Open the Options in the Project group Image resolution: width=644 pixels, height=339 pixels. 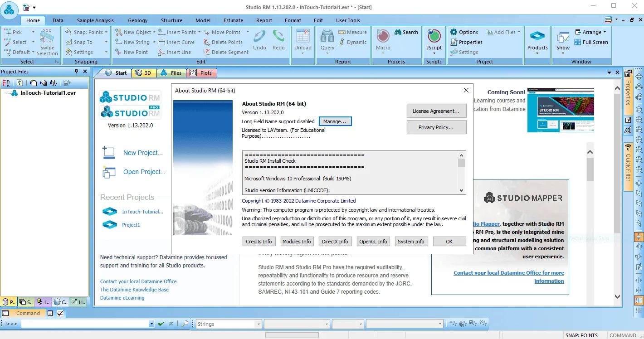tap(464, 32)
